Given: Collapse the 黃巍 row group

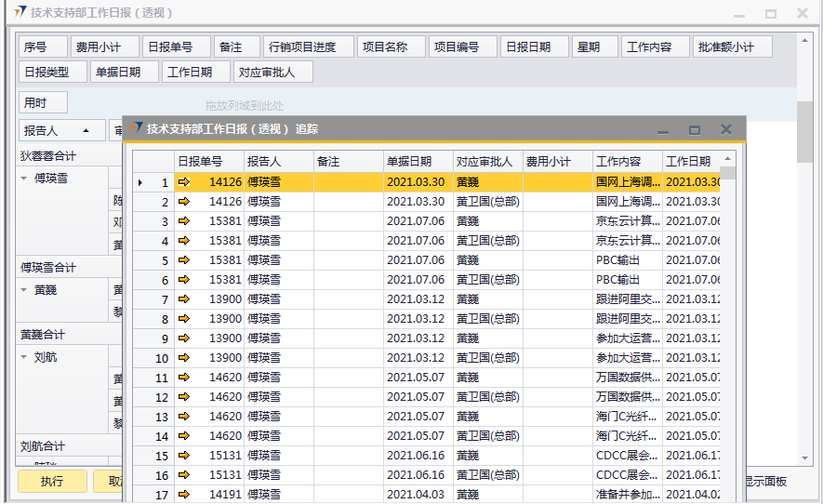Looking at the screenshot, I should 25,290.
